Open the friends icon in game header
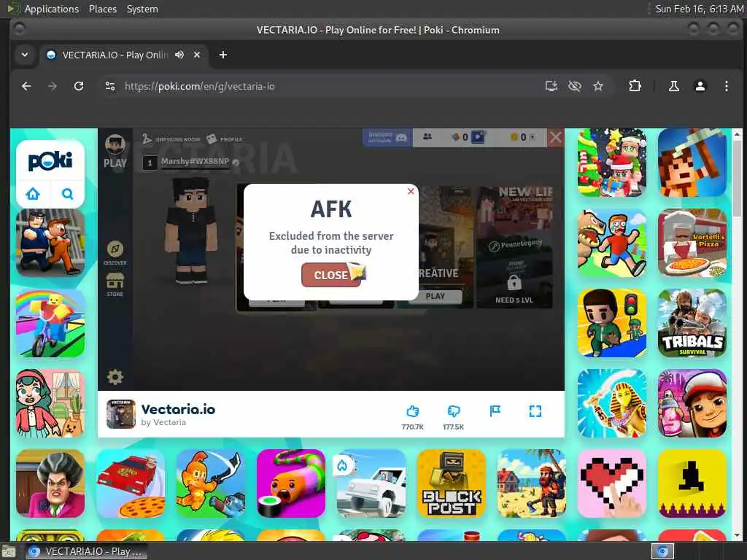The image size is (747, 560). tap(427, 136)
